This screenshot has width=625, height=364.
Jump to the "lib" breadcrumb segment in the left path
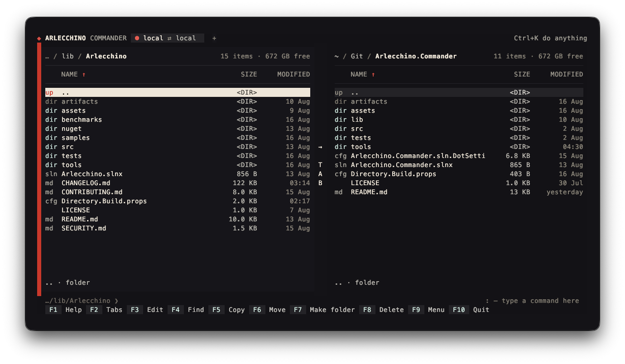(67, 56)
